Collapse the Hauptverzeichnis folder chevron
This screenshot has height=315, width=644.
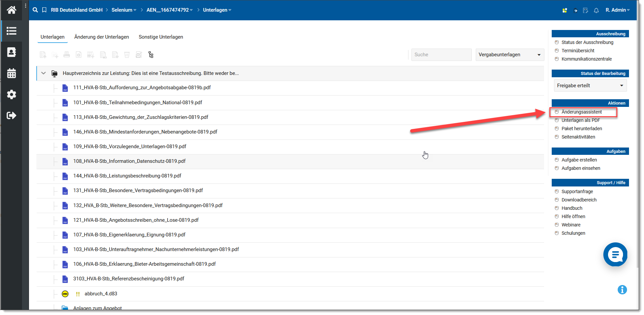point(43,73)
